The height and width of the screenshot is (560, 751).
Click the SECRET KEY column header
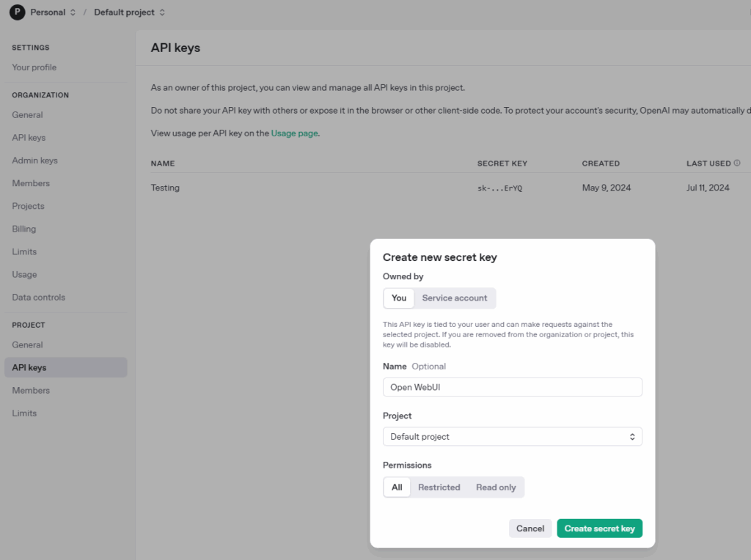click(x=502, y=163)
